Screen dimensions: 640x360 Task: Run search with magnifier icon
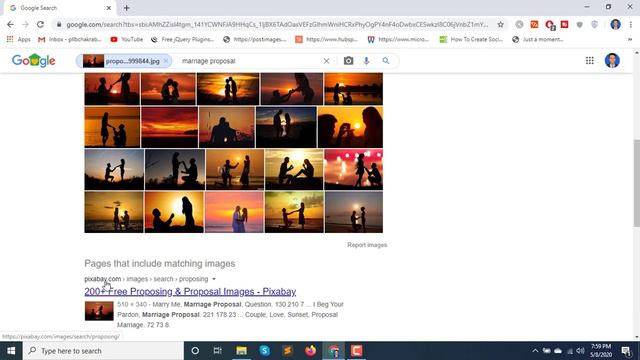tap(386, 61)
